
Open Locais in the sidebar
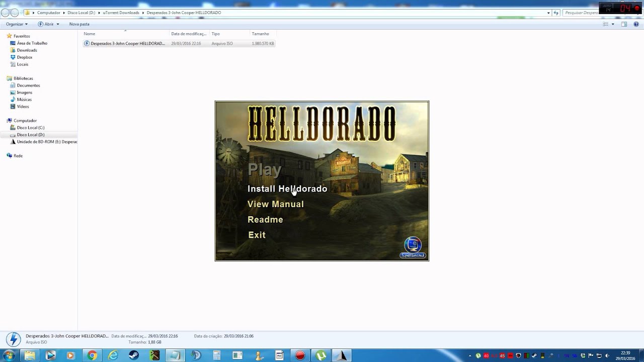(x=23, y=64)
